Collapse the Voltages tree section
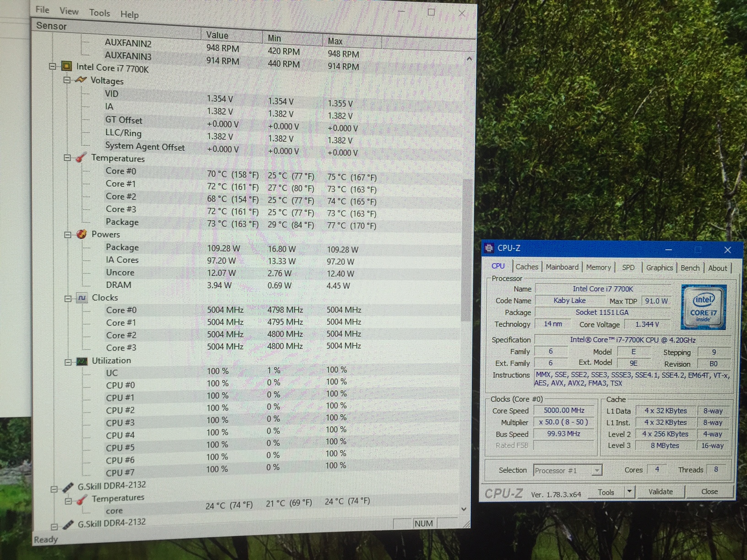 [x=67, y=80]
